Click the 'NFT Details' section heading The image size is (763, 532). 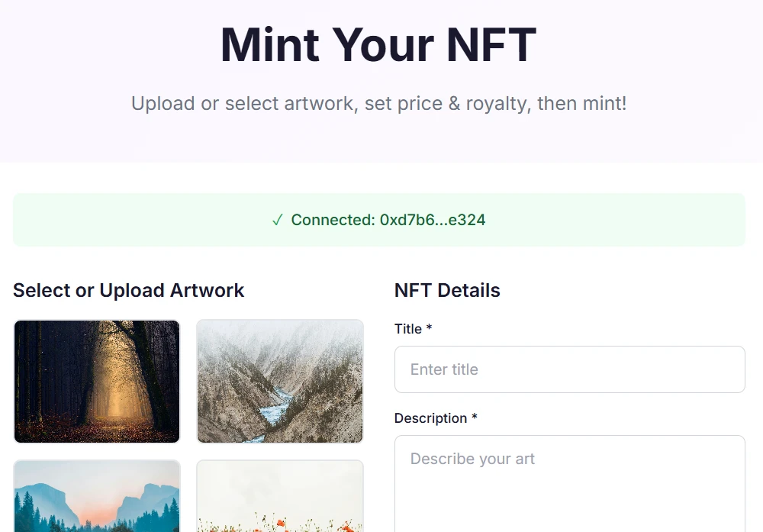(x=447, y=290)
